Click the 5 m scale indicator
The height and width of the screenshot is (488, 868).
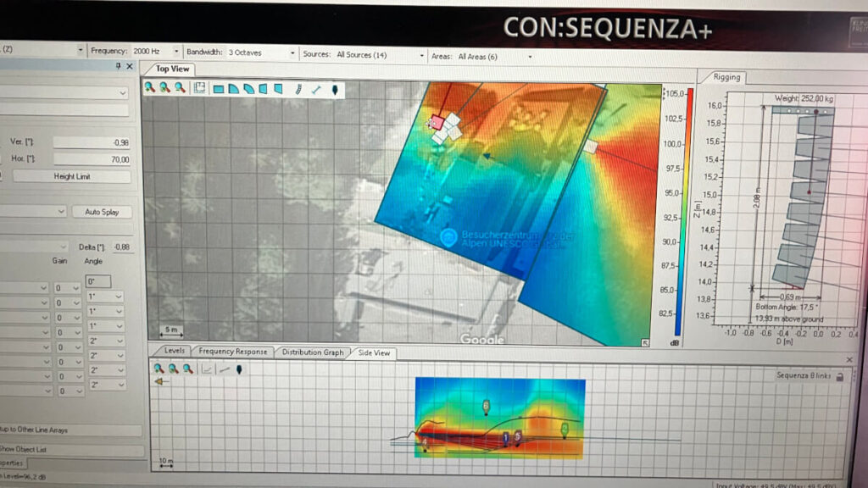[x=171, y=331]
